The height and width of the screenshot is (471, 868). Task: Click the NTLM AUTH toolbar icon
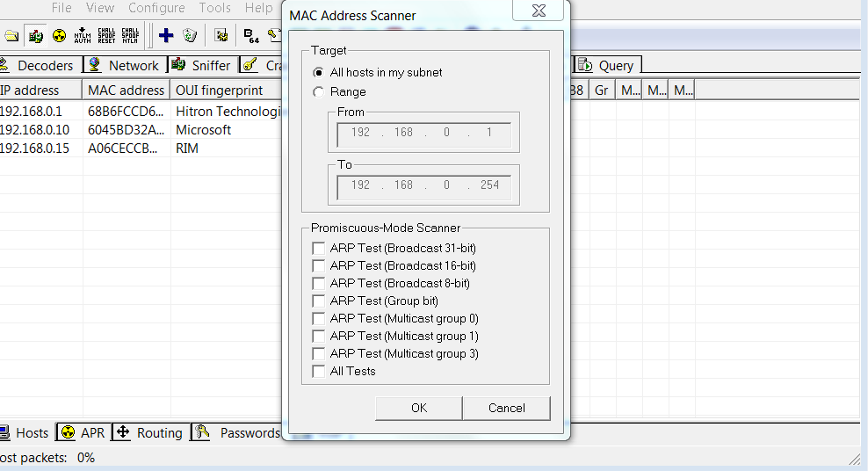coord(83,36)
